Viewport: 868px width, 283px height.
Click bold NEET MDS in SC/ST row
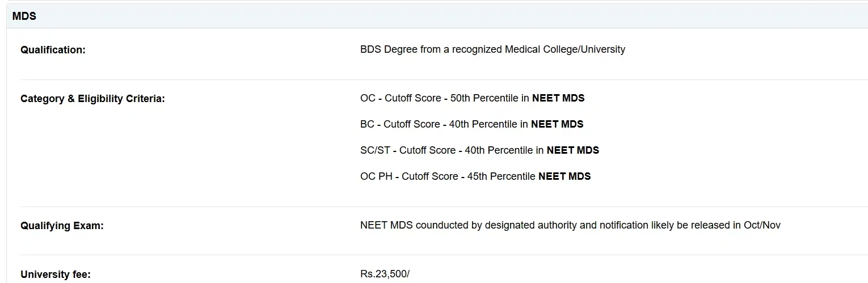coord(572,150)
